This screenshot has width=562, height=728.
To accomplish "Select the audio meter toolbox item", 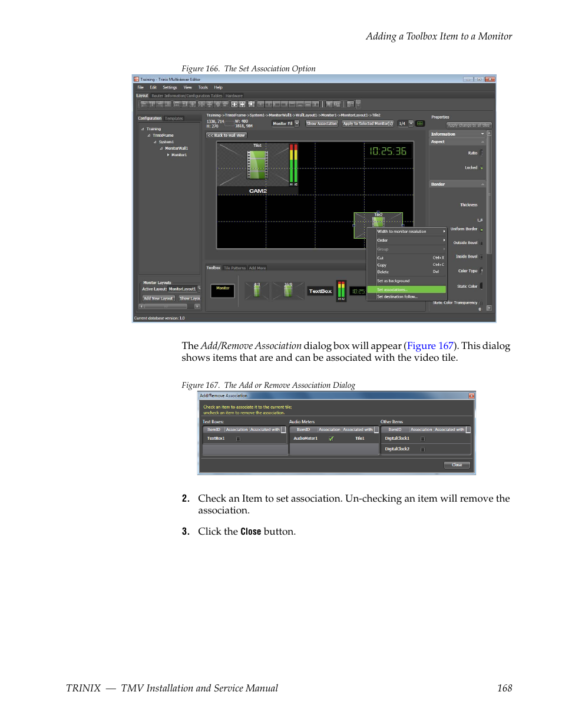I will click(341, 291).
